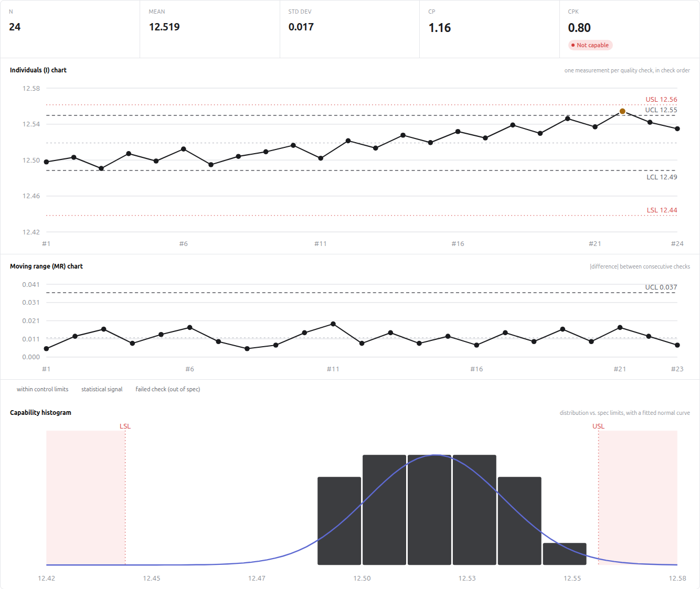The height and width of the screenshot is (589, 700).
Task: Click the 'Capability histogram' heading
Action: 40,413
